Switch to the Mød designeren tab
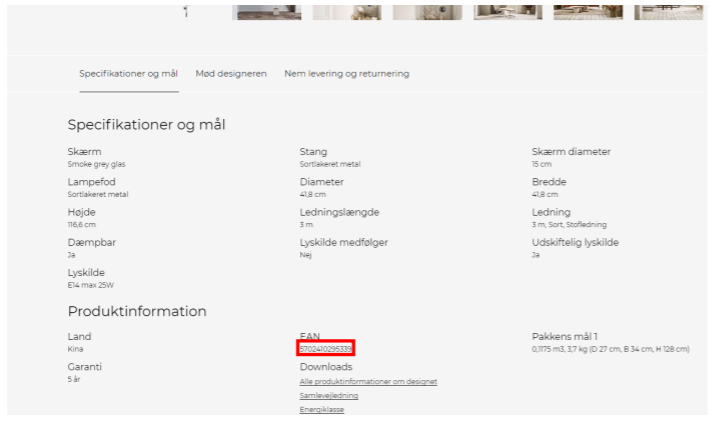This screenshot has height=422, width=722. point(231,74)
